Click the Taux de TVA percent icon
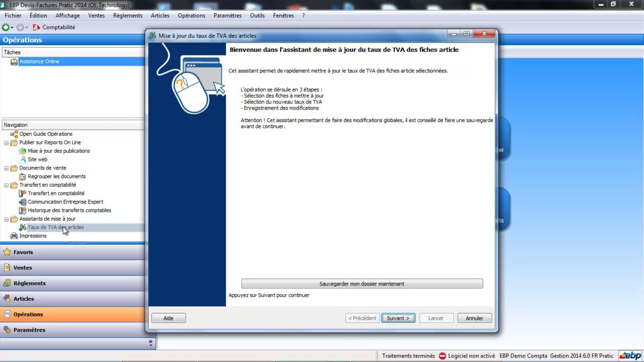 click(23, 227)
